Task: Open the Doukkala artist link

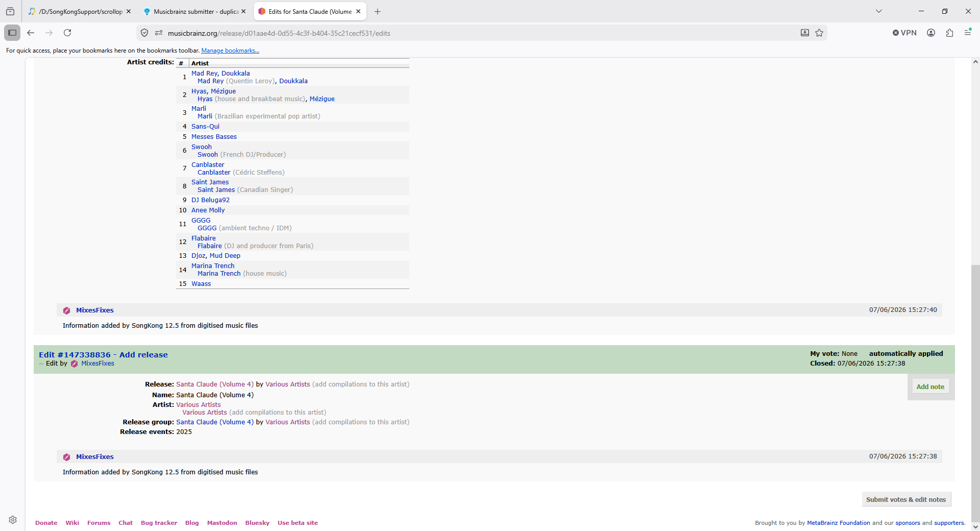Action: pos(293,81)
